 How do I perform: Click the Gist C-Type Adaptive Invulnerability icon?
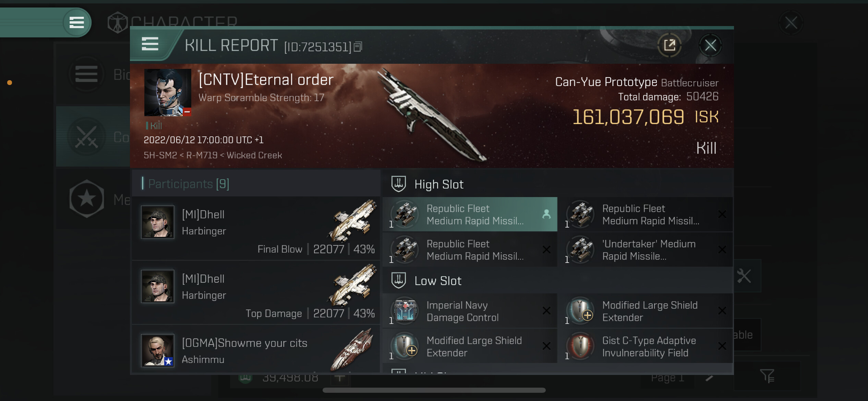[x=580, y=346]
